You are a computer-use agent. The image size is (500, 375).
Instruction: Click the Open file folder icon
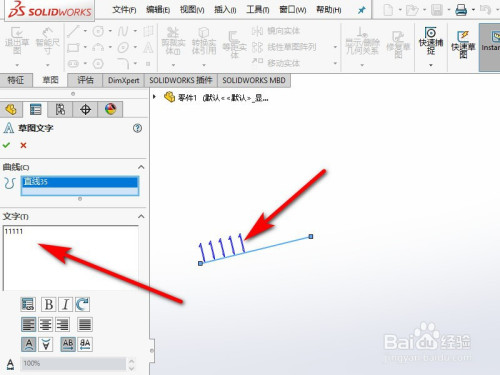coord(412,10)
